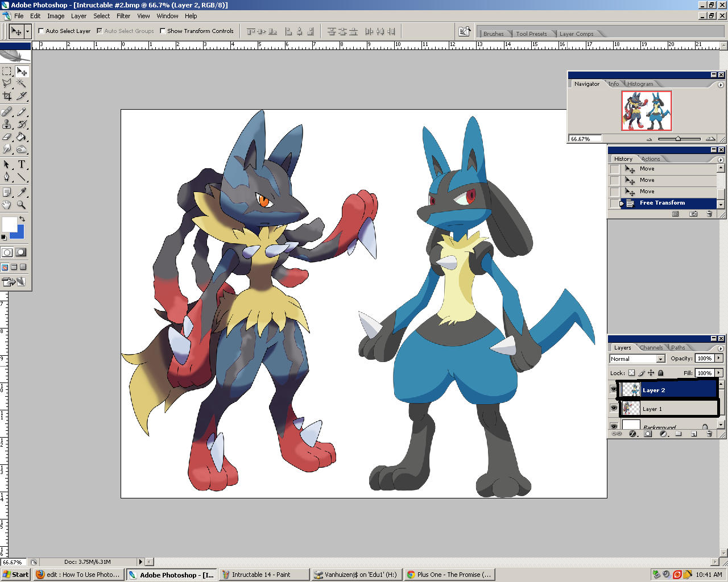The height and width of the screenshot is (582, 728).
Task: Select the Type tool
Action: (x=22, y=164)
